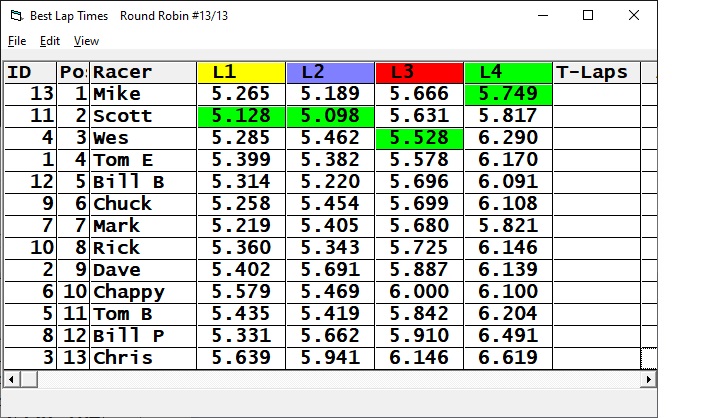The height and width of the screenshot is (418, 708).
Task: Click the left arrow of horizontal scrollbar
Action: [11, 379]
